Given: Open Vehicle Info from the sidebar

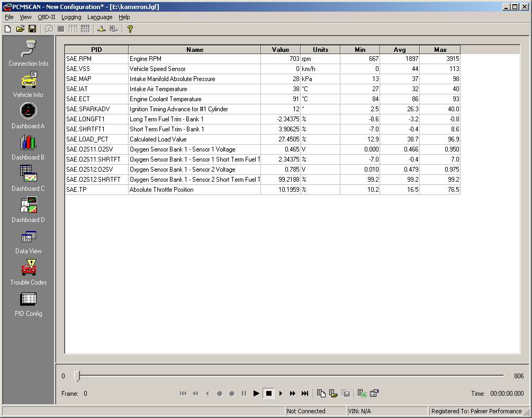Looking at the screenshot, I should (x=29, y=85).
